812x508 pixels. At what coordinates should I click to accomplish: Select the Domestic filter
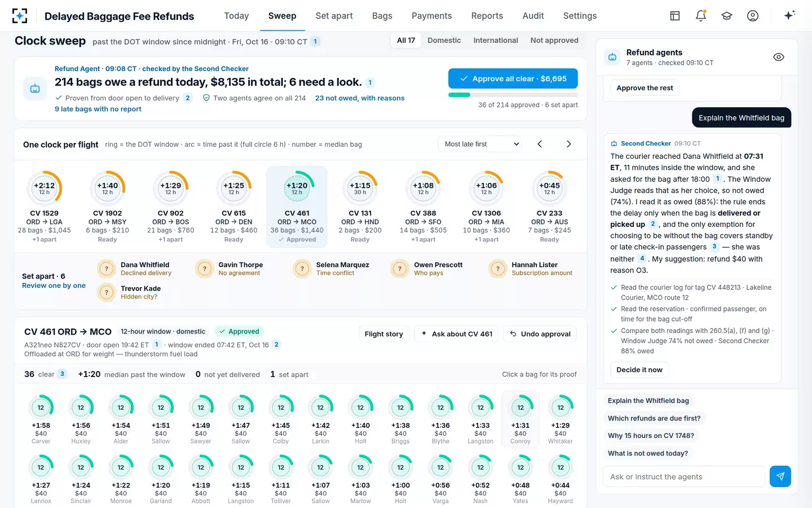tap(444, 40)
